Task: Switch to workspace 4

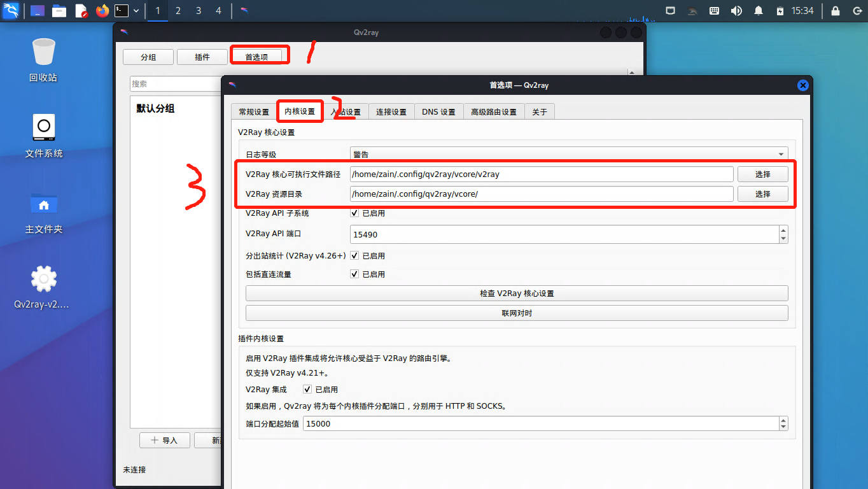Action: [219, 11]
